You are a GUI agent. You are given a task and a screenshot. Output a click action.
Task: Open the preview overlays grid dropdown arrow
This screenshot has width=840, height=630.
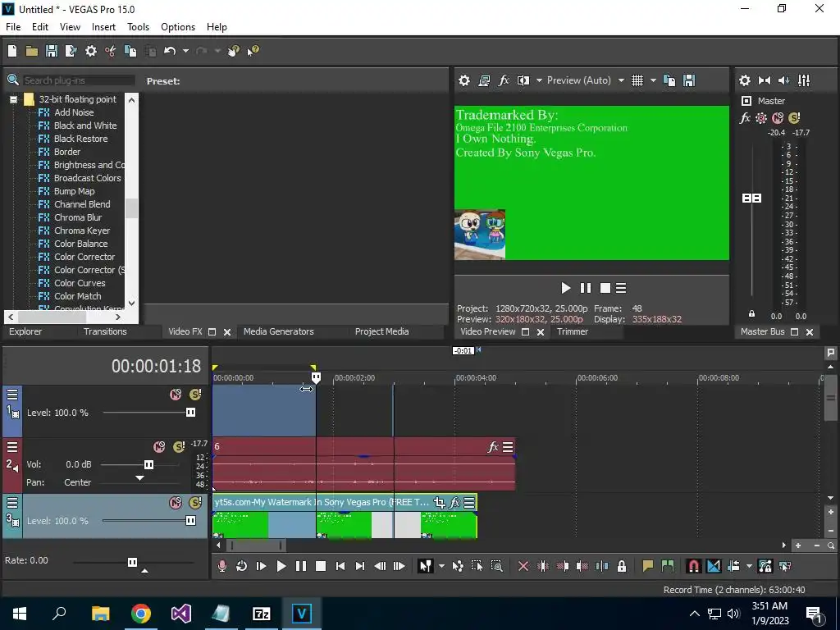point(653,80)
